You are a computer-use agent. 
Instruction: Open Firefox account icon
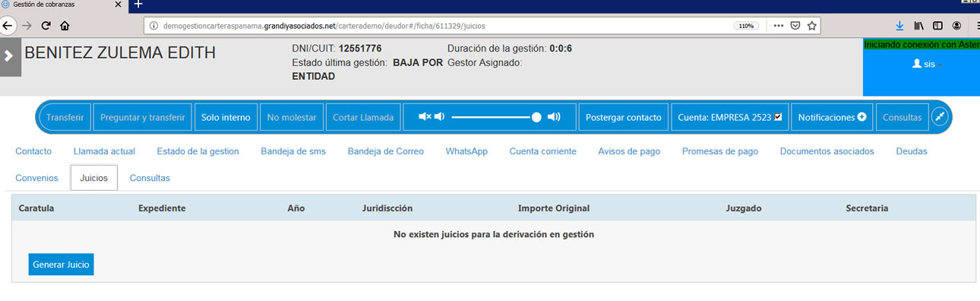tap(956, 25)
